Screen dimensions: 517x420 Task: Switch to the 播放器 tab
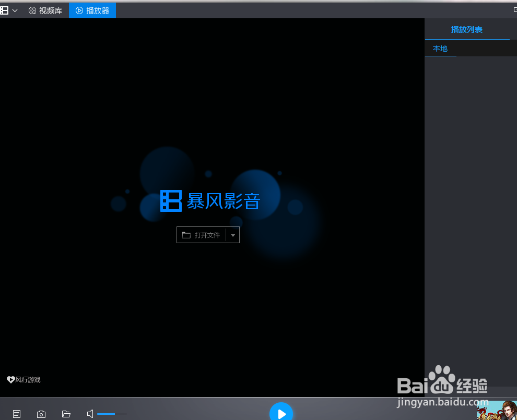pyautogui.click(x=92, y=10)
